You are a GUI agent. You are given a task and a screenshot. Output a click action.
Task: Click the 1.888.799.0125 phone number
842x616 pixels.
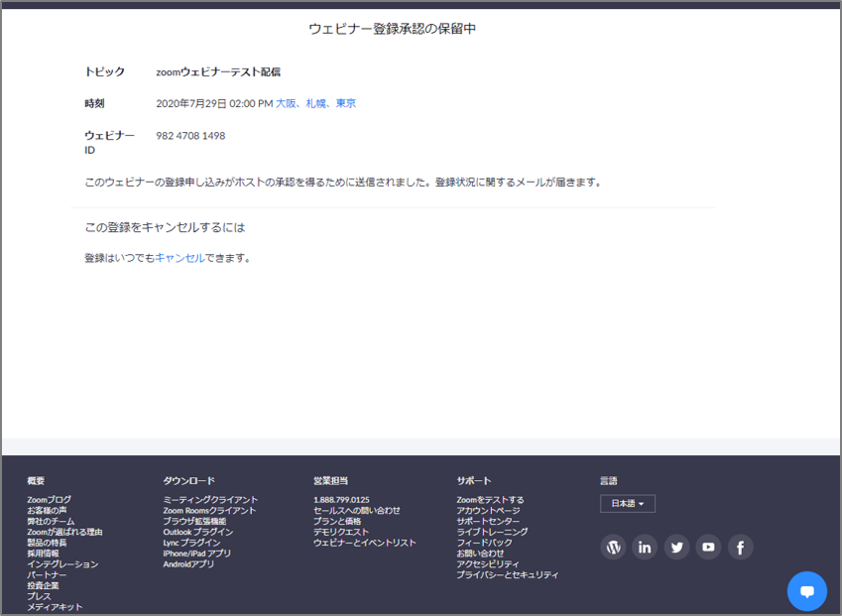[341, 500]
